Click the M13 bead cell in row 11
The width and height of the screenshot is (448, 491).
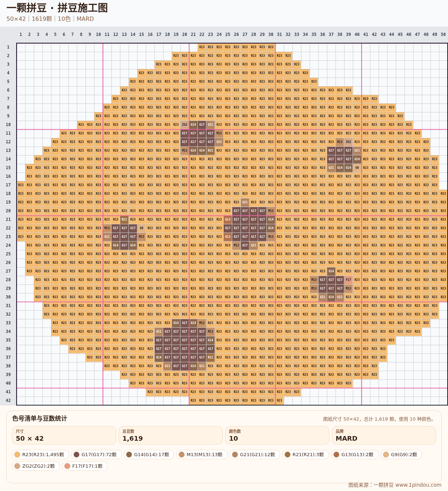pos(219,133)
